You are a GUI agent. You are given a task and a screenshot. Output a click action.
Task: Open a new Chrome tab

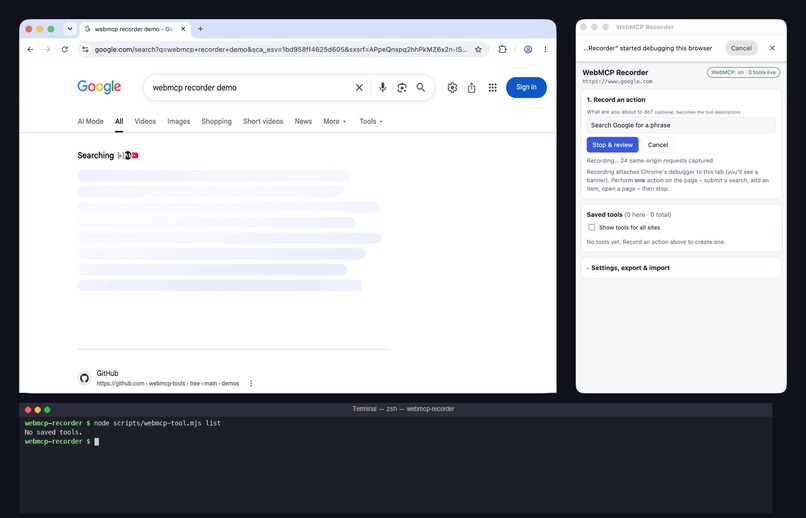[x=200, y=29]
